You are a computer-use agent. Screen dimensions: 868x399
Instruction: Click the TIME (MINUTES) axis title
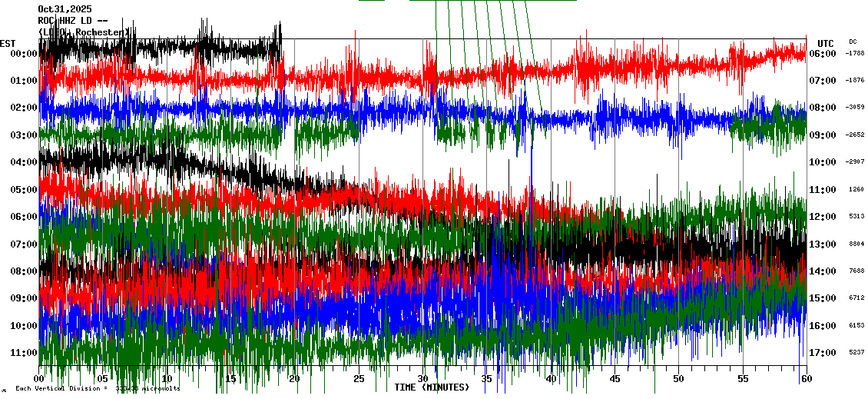coord(431,387)
